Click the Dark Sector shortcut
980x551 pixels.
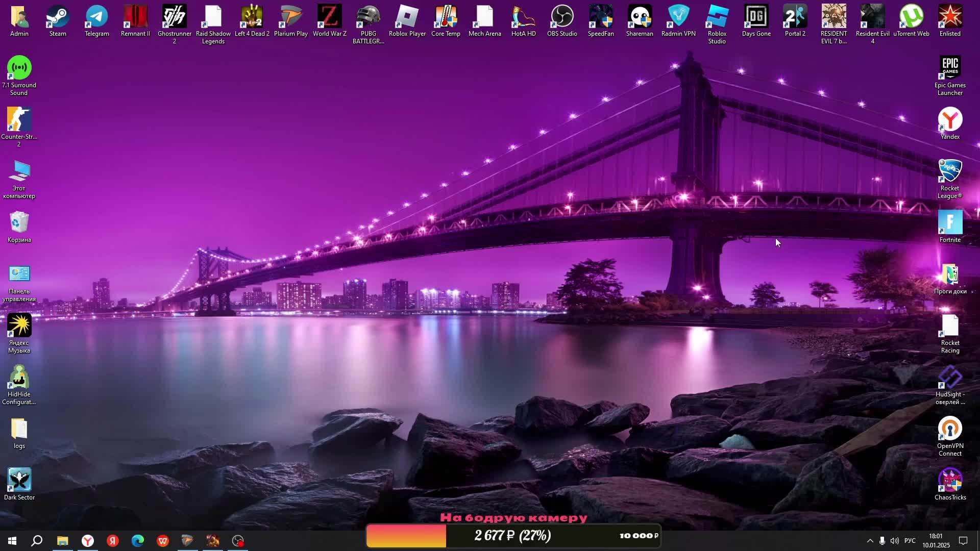point(19,485)
